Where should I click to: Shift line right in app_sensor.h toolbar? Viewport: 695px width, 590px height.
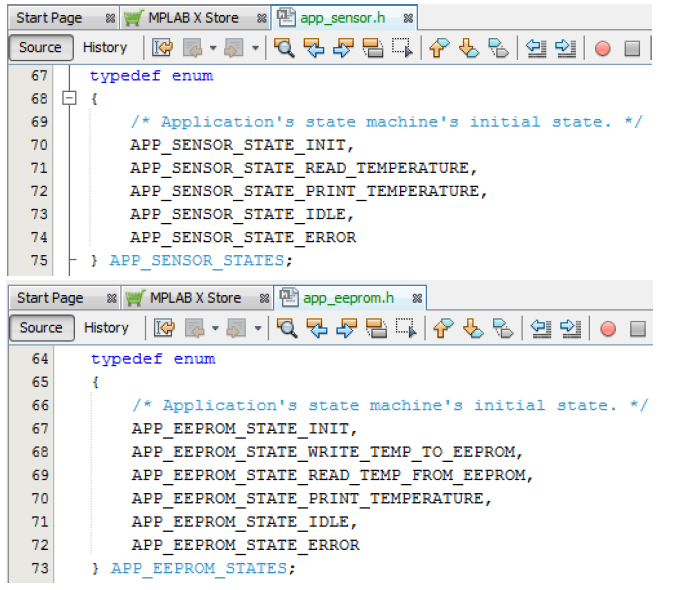point(565,47)
